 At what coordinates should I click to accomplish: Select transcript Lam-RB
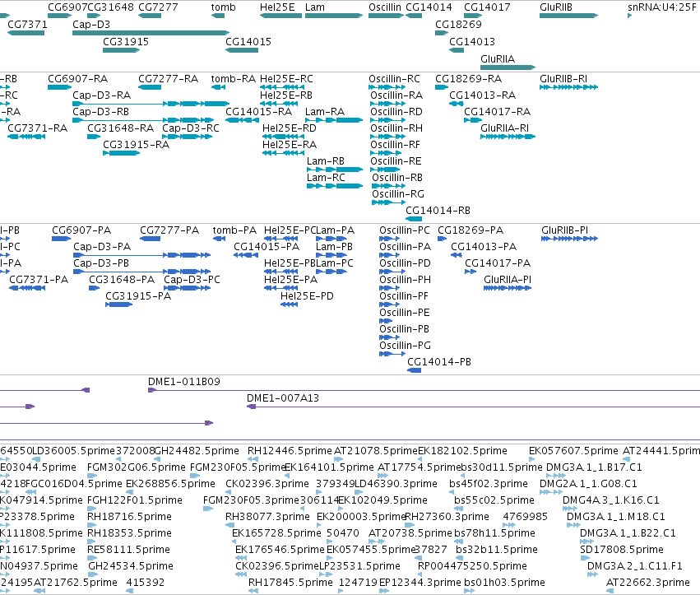[335, 170]
